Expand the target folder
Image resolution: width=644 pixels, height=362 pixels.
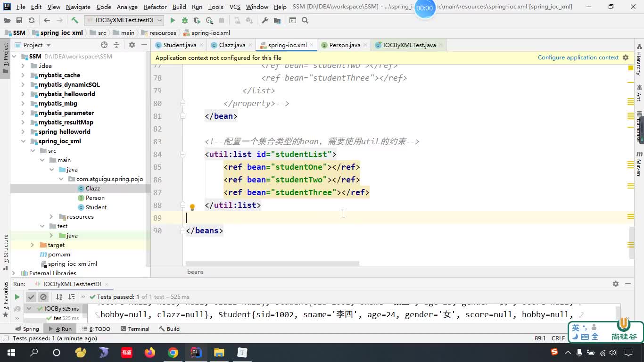coord(32,245)
